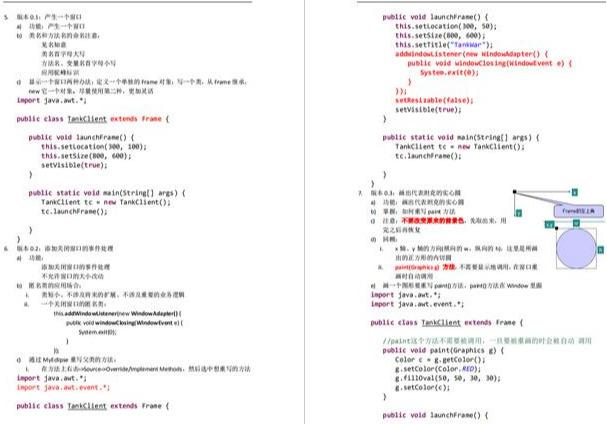The height and width of the screenshot is (424, 607).
Task: Click the teal h label beside circle
Action: [600, 250]
